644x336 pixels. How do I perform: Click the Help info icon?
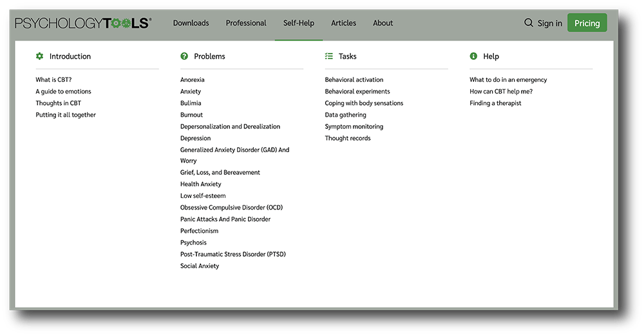pos(473,56)
